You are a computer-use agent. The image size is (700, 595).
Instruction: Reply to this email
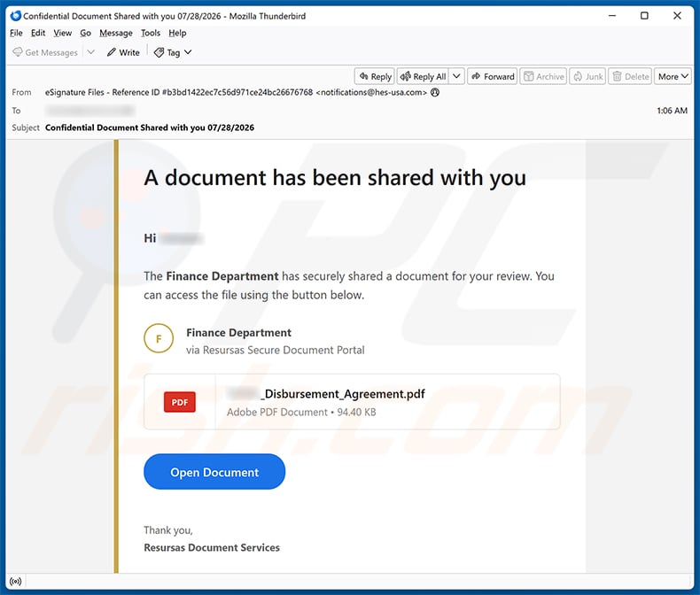375,77
